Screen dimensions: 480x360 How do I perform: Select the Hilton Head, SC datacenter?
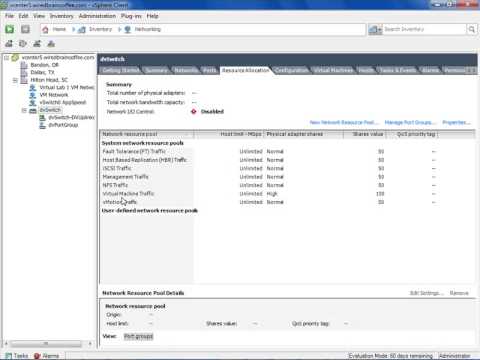click(x=49, y=80)
